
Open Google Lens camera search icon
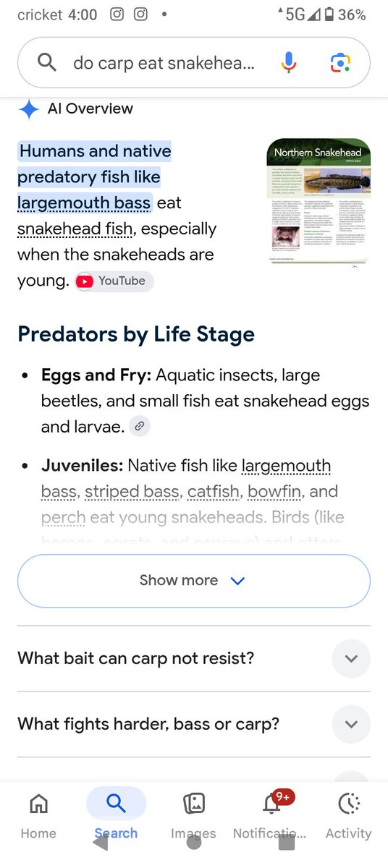[x=340, y=63]
